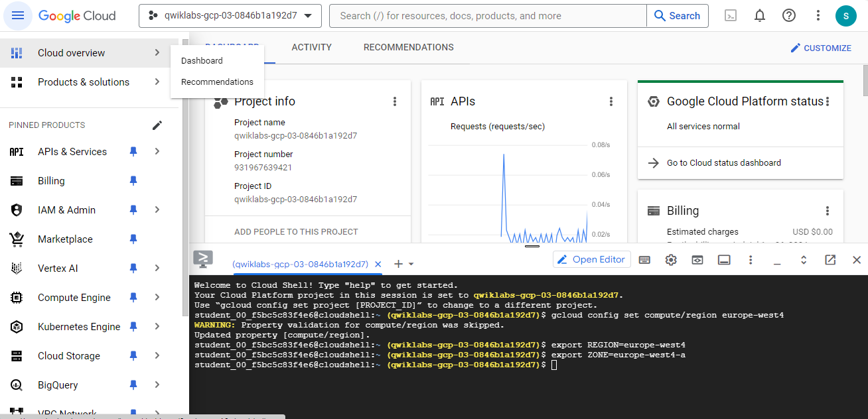Switch to the ACTIVITY tab

312,48
